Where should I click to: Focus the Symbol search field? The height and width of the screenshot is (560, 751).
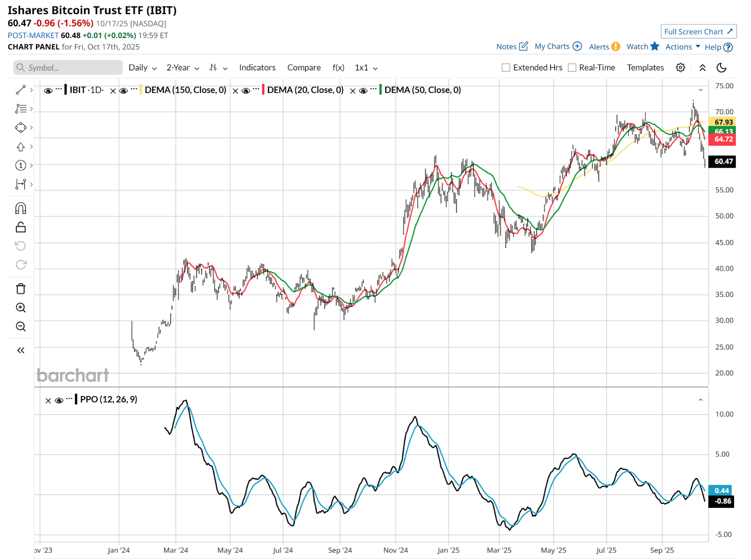(x=68, y=68)
